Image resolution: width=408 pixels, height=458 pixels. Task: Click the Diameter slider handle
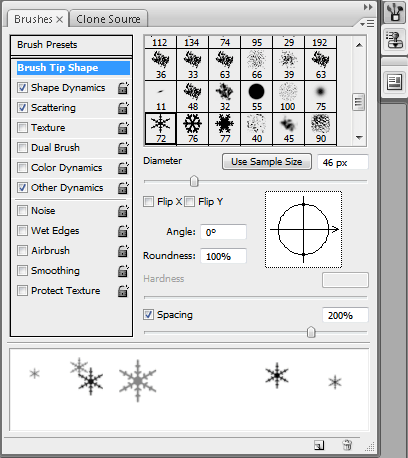pos(194,181)
